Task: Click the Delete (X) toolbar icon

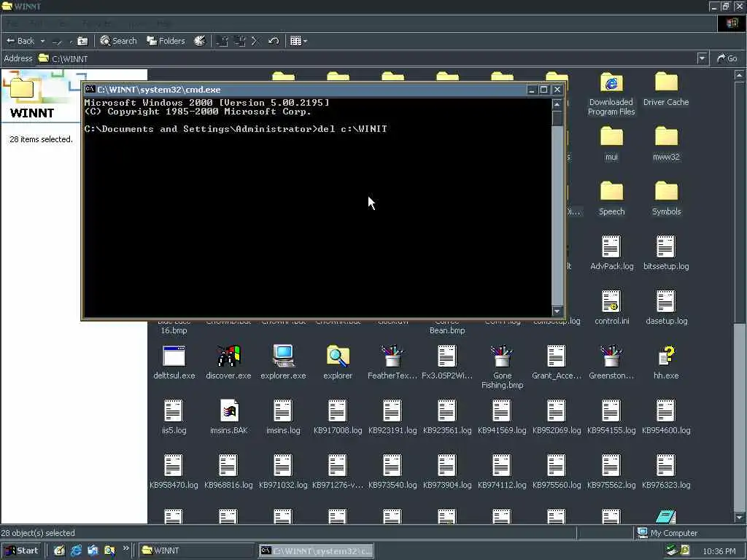Action: (255, 41)
